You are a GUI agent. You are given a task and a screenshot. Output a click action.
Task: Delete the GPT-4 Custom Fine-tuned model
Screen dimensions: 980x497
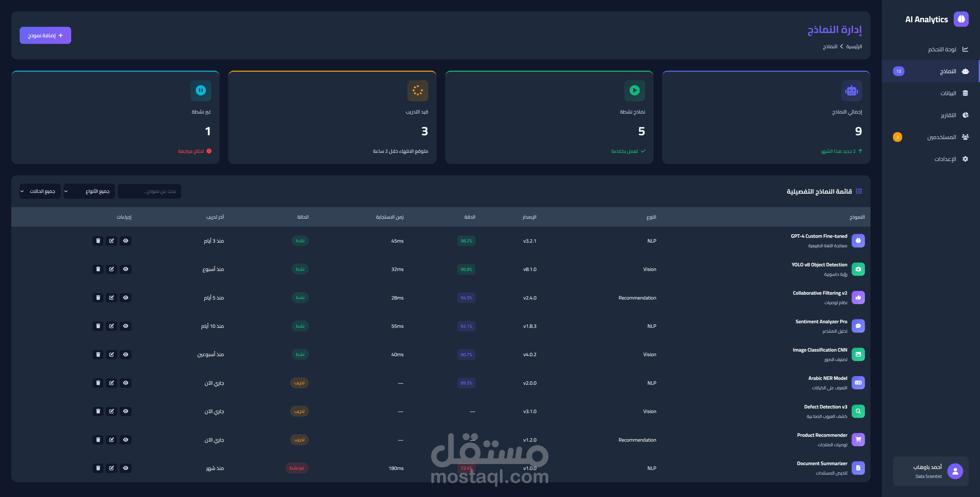[x=98, y=241]
